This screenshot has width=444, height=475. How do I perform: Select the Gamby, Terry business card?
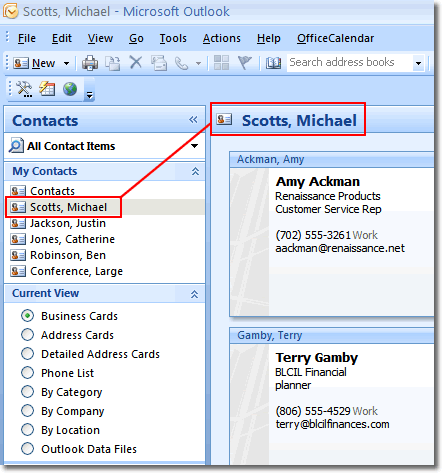[x=332, y=396]
